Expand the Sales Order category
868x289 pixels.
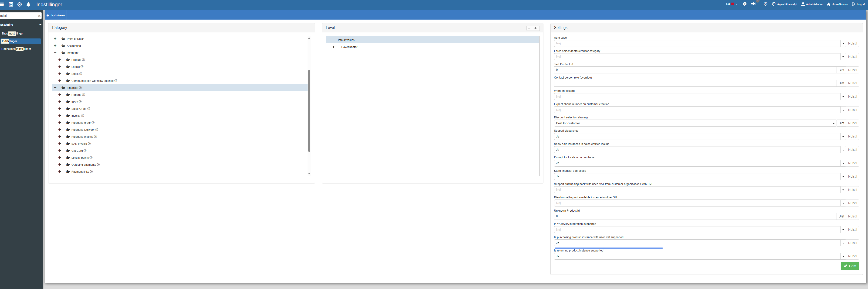[60, 109]
